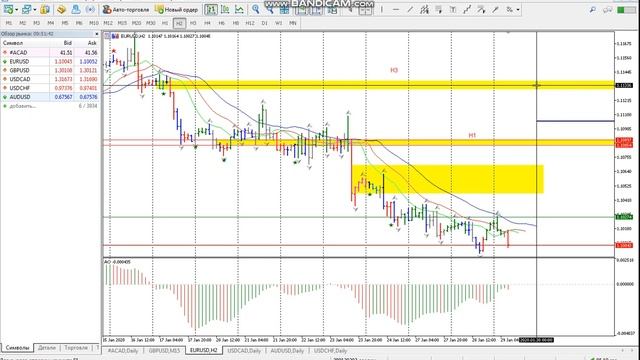The height and width of the screenshot is (360, 640).
Task: Switch to H1 timeframe
Action: tap(165, 23)
